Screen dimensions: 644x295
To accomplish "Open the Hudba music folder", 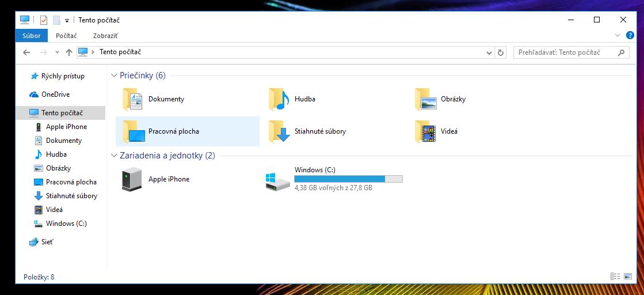I will tap(279, 99).
